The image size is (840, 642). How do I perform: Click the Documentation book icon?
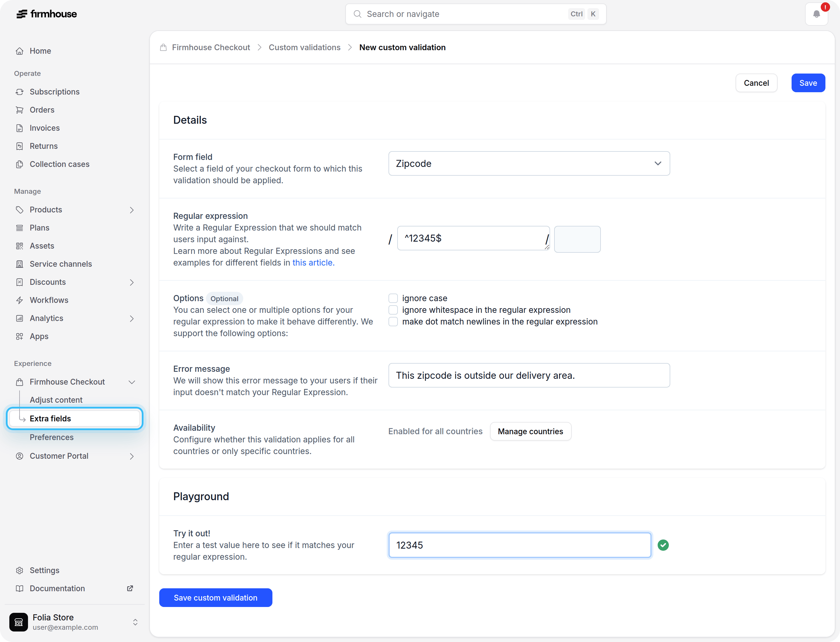click(x=20, y=589)
